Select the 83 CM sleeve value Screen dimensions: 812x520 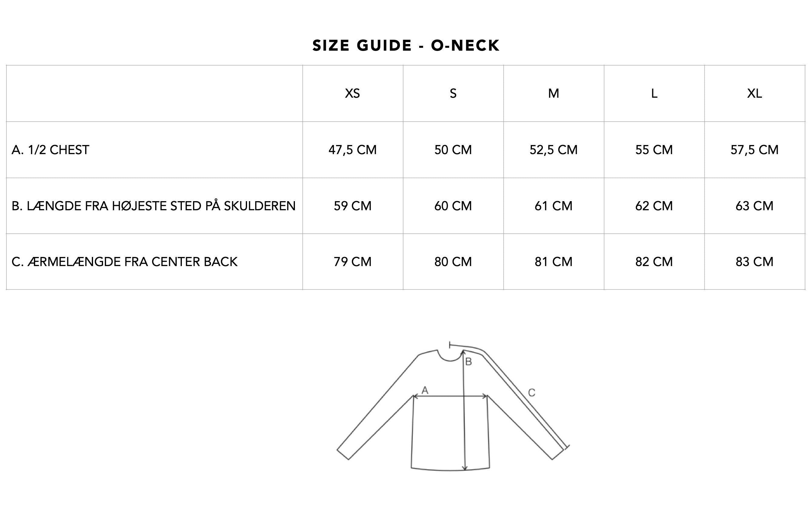click(755, 262)
